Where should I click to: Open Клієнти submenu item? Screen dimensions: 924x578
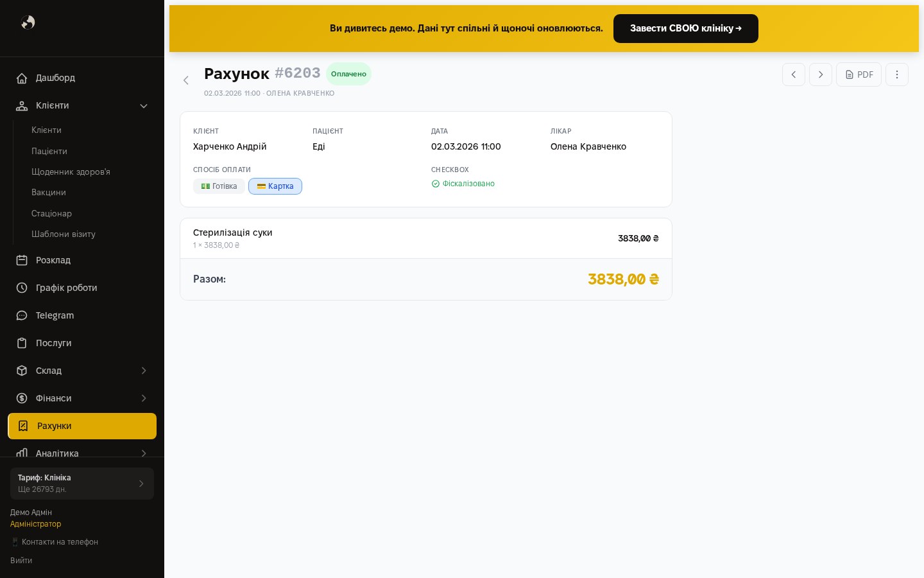[x=46, y=130]
